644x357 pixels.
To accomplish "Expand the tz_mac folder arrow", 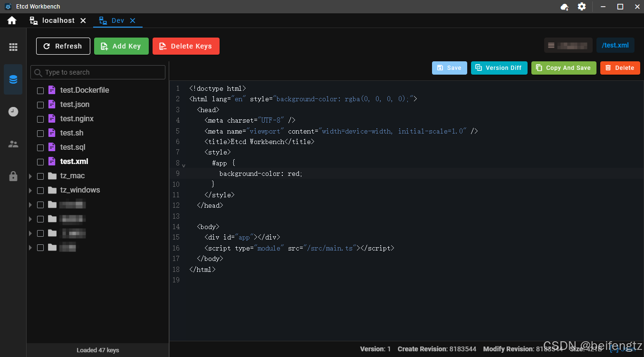I will [x=30, y=176].
